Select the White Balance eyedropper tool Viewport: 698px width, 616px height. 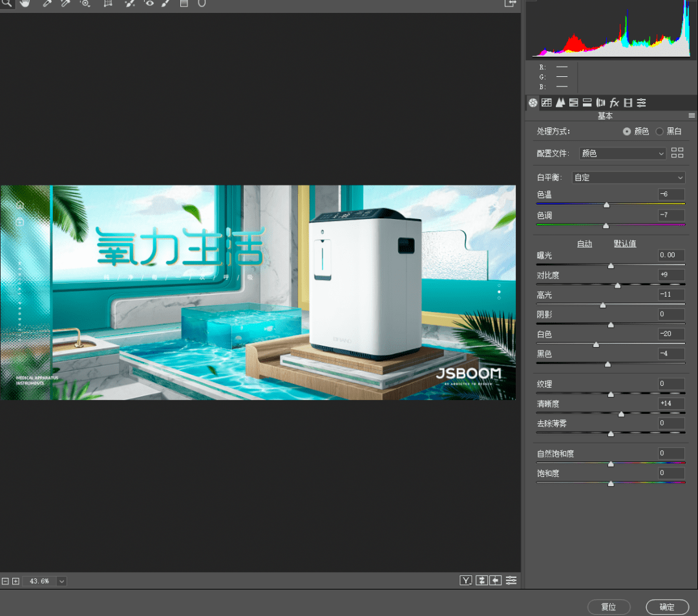47,3
